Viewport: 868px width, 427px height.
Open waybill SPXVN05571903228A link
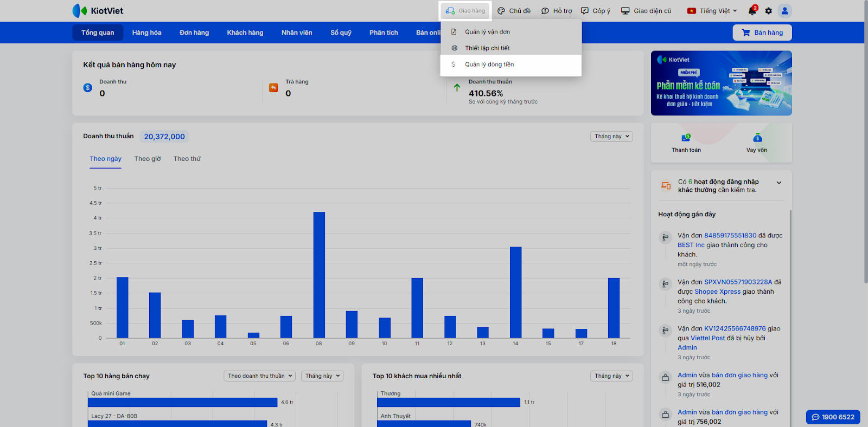pos(738,282)
